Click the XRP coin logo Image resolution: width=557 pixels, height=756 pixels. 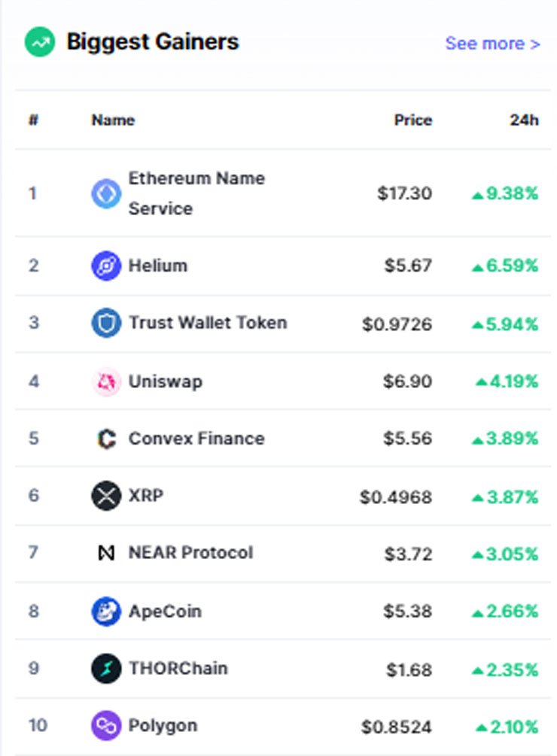pyautogui.click(x=106, y=496)
